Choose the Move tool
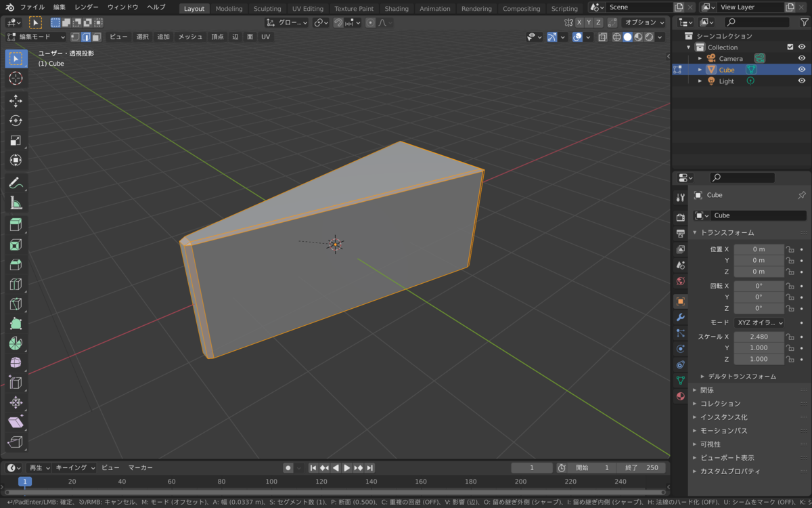The image size is (812, 508). (x=16, y=101)
